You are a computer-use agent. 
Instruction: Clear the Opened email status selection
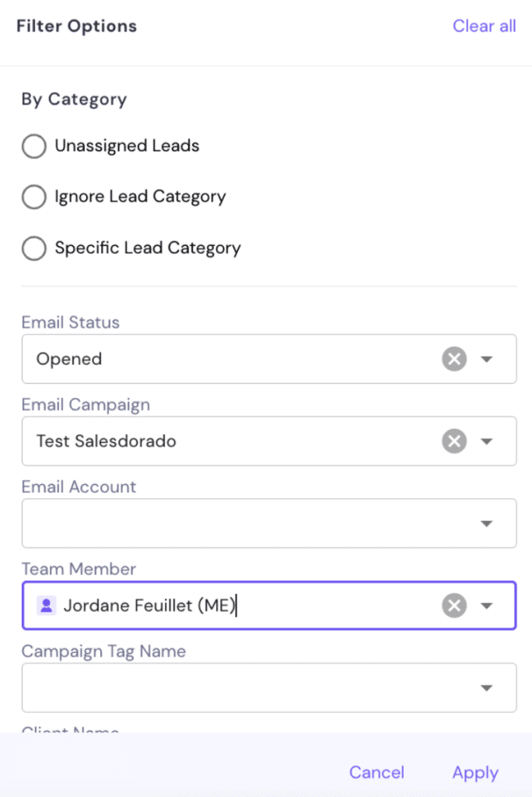453,359
